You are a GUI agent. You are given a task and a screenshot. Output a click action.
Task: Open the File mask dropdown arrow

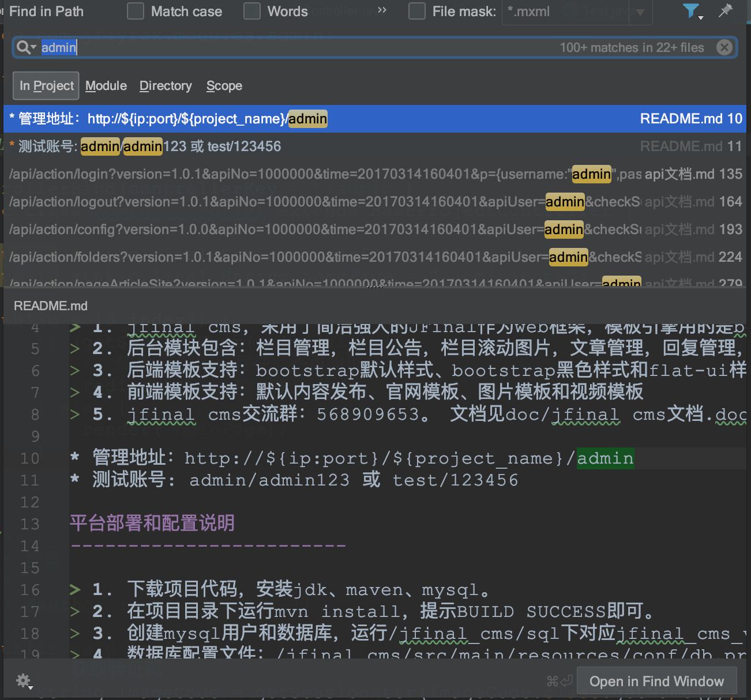(640, 12)
